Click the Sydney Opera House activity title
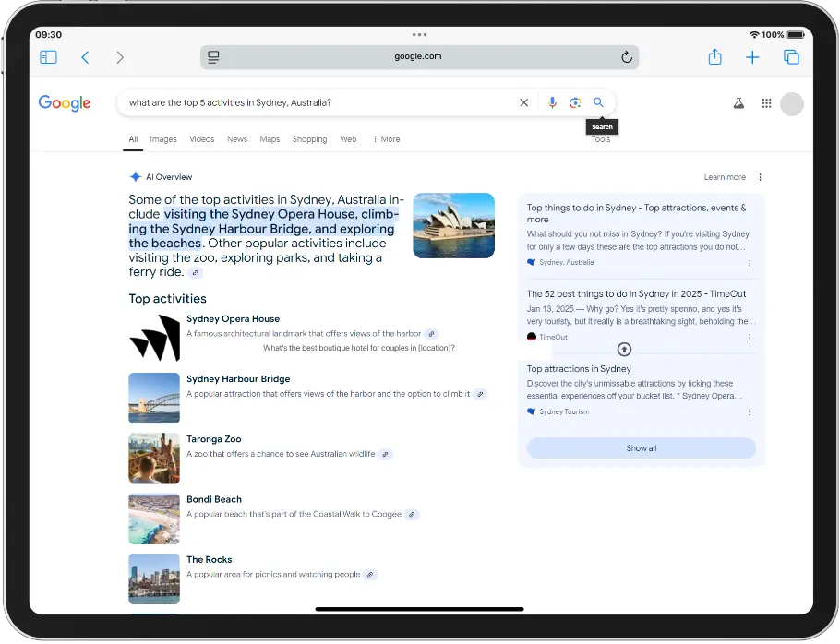This screenshot has width=840, height=644. click(233, 319)
